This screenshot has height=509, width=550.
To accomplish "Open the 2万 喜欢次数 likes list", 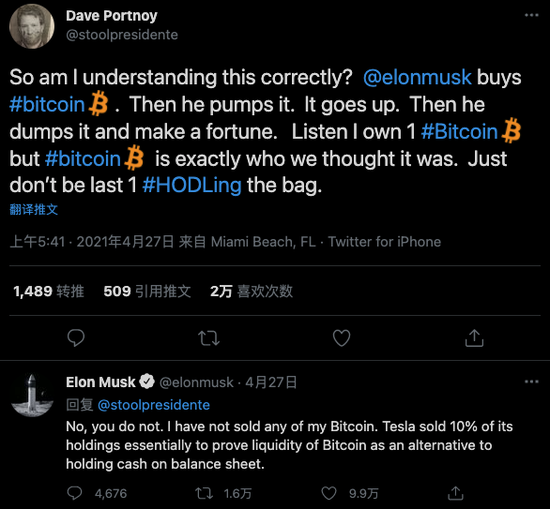I will click(251, 291).
